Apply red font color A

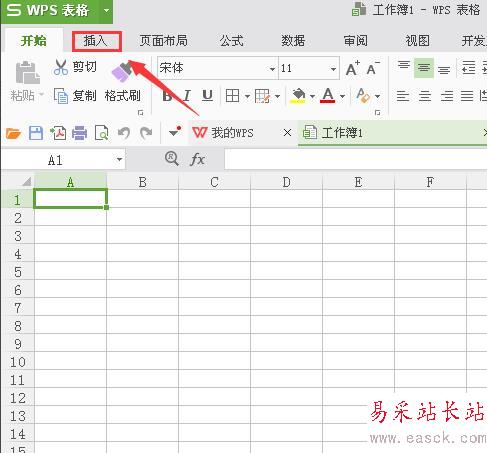click(328, 96)
